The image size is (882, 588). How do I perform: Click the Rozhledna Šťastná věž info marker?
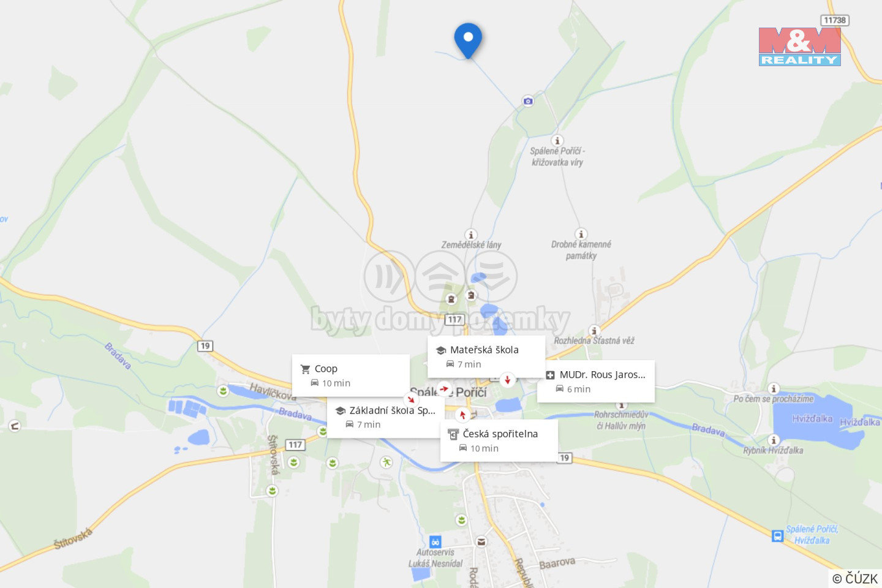tap(594, 331)
